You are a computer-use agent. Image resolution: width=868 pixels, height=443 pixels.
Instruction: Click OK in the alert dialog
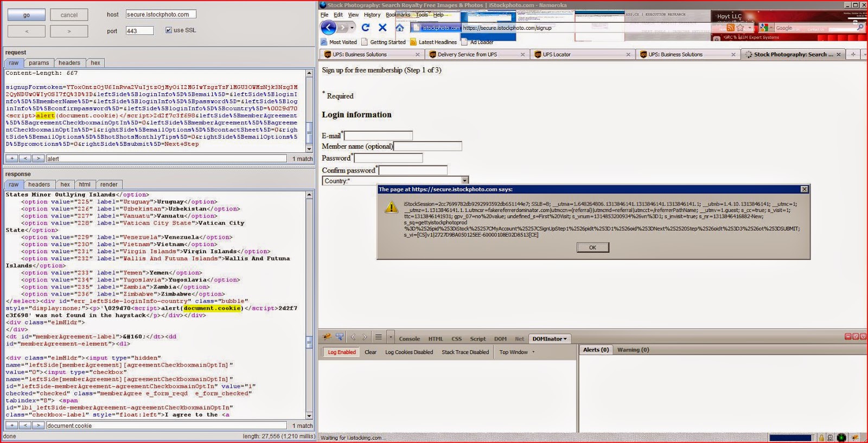pos(592,247)
